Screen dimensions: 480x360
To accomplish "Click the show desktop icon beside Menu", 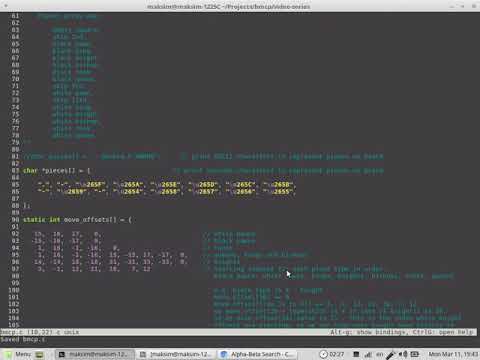I will 40,354.
